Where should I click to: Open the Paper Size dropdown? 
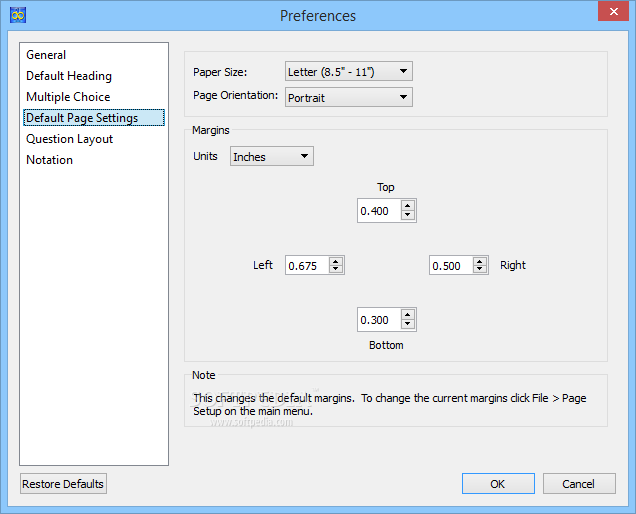349,71
